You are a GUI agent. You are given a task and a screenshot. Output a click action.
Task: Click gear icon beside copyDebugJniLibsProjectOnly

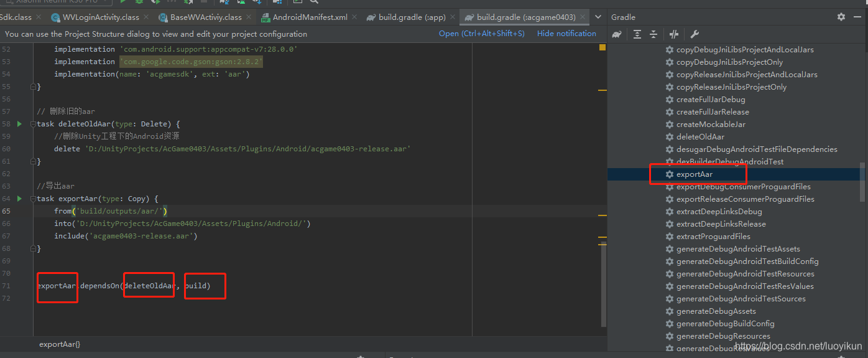(670, 62)
